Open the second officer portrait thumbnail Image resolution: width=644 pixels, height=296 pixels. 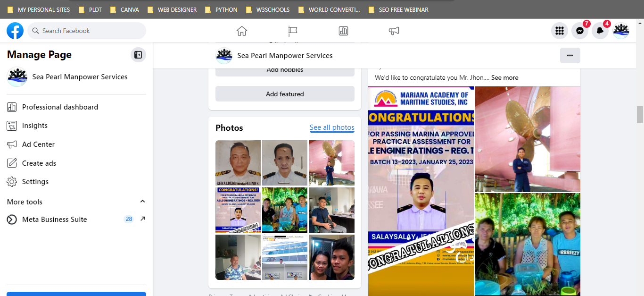(x=285, y=163)
